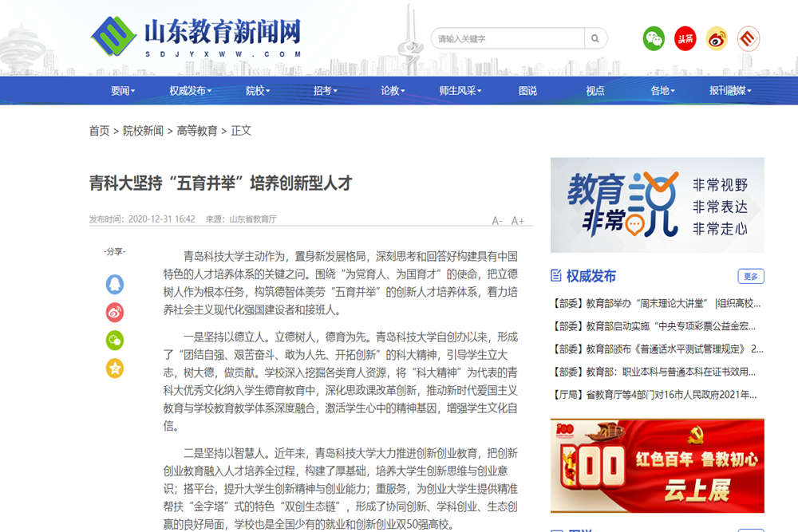798x532 pixels.
Task: Click the Weibo icon in the header
Action: click(717, 38)
